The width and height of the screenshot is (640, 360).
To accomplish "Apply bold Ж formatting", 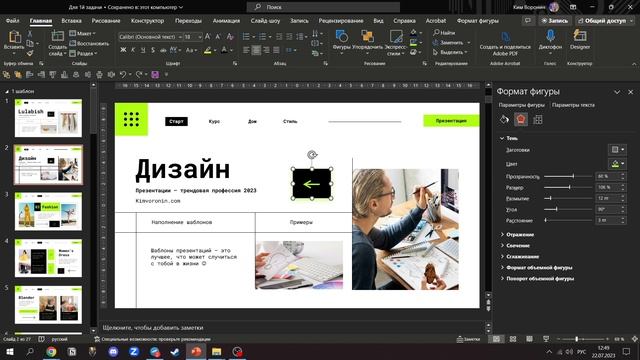I will pyautogui.click(x=123, y=50).
